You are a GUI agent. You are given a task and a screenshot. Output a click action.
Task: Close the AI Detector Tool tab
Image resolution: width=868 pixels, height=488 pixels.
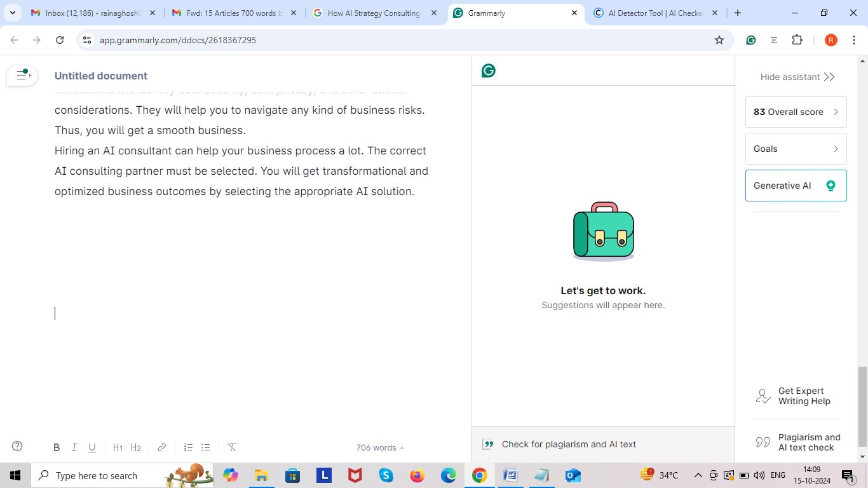pyautogui.click(x=714, y=13)
